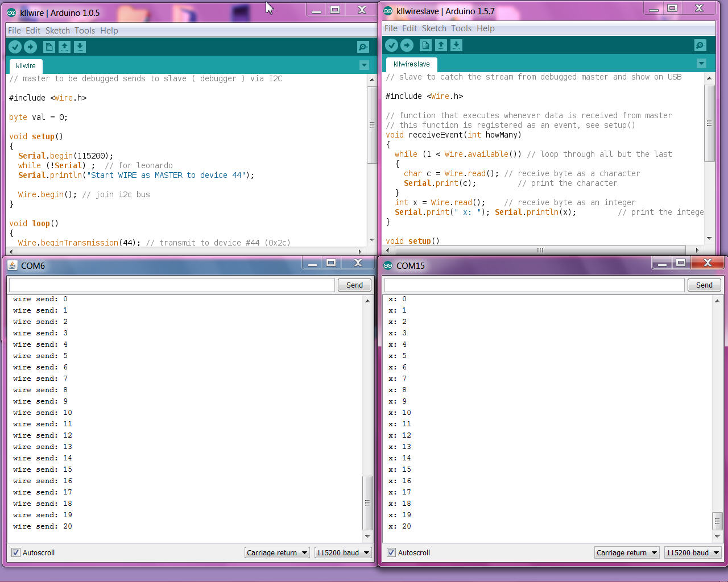
Task: Click Verify icon in kllwire Arduino 1.0.5 window
Action: click(x=15, y=47)
